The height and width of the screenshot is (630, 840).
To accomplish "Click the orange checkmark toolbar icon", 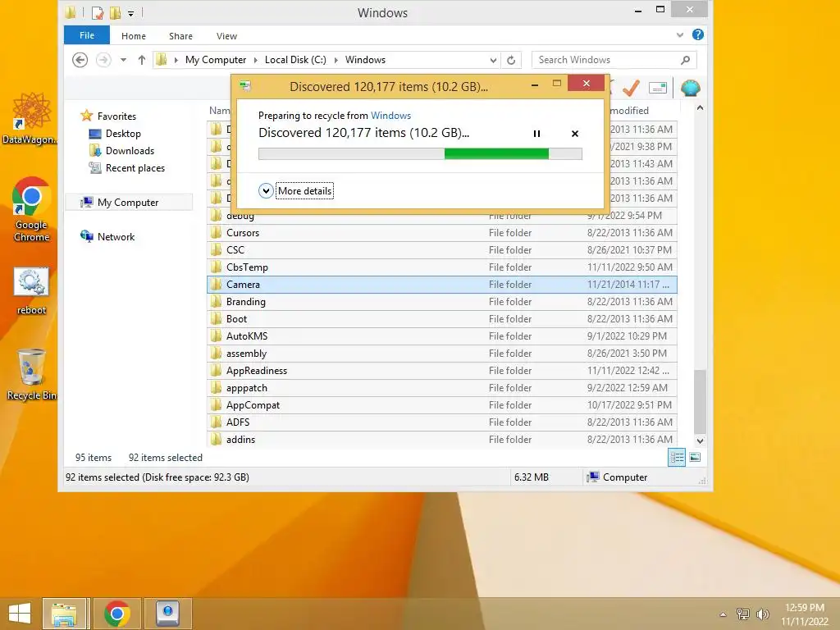I will [631, 88].
